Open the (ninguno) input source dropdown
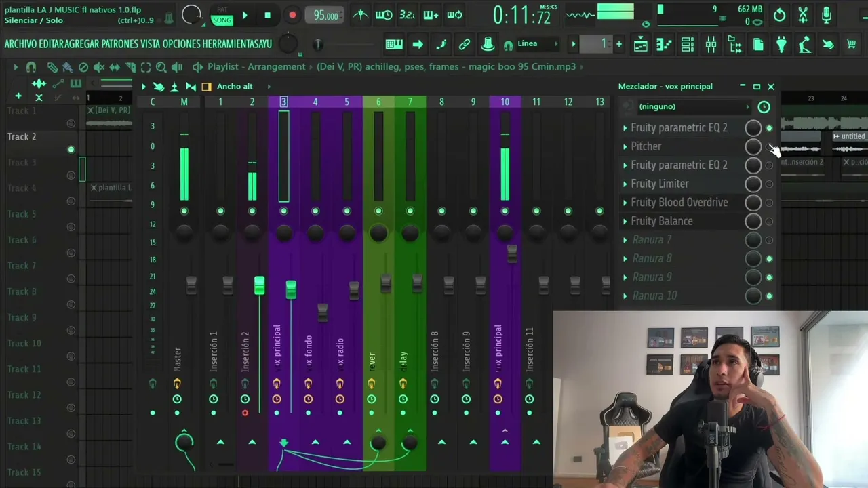This screenshot has width=868, height=488. coord(694,106)
